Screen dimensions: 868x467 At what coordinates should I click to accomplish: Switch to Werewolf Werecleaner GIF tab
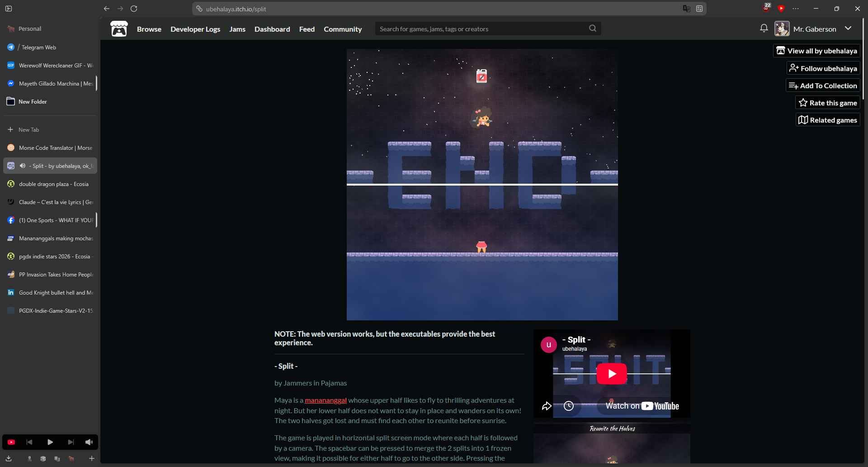(50, 66)
